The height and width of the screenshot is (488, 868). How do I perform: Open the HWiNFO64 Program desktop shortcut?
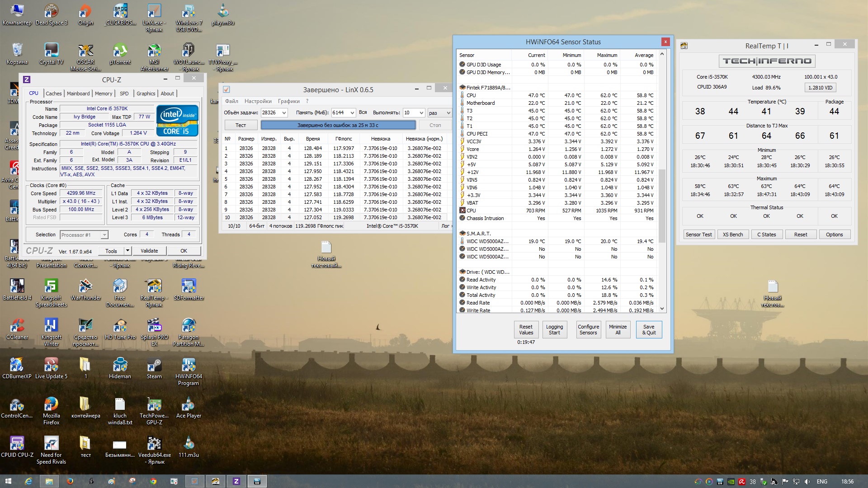[189, 366]
